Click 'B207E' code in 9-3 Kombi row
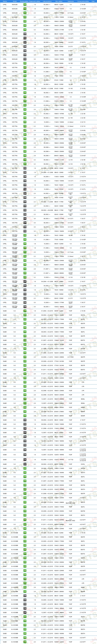The image size is (97, 644). (x=83, y=537)
